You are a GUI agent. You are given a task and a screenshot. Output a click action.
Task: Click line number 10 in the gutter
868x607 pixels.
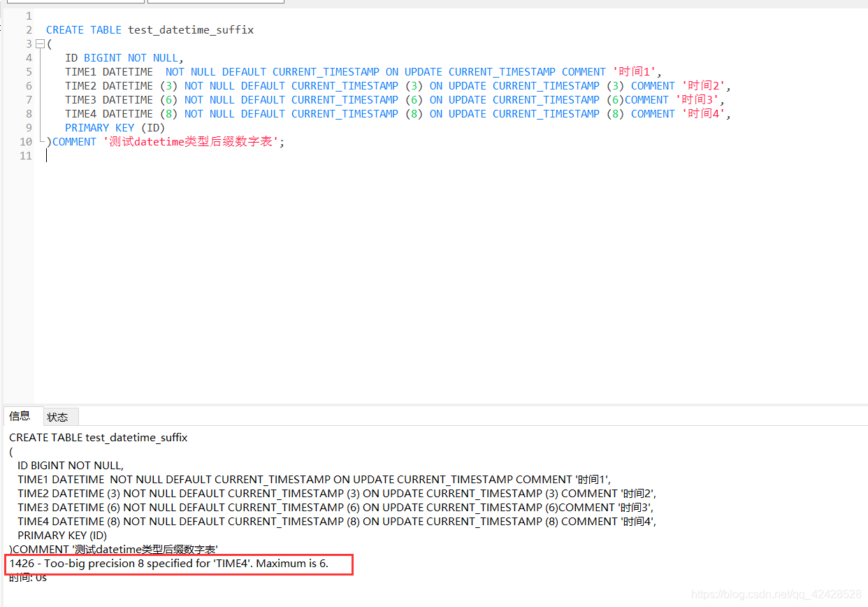[x=25, y=141]
